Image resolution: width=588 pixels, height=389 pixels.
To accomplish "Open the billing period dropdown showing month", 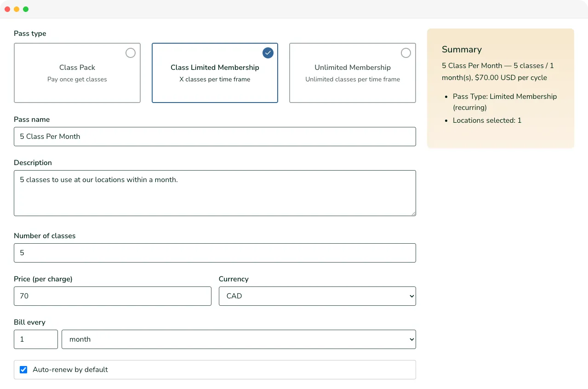I will pyautogui.click(x=239, y=339).
